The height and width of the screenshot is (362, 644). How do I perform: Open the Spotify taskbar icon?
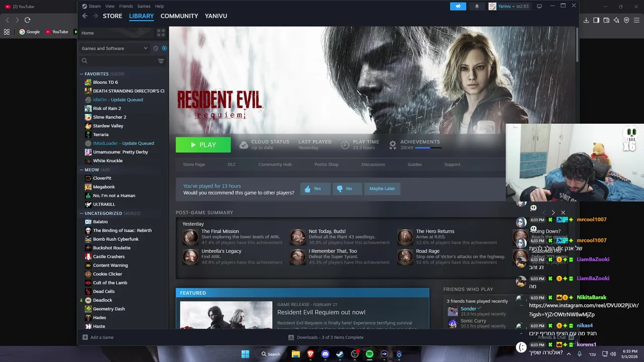click(x=369, y=354)
